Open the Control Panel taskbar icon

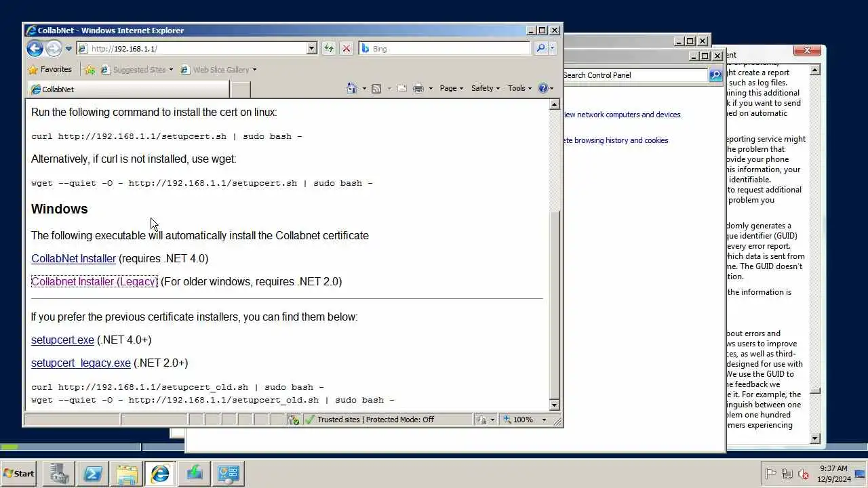(228, 473)
